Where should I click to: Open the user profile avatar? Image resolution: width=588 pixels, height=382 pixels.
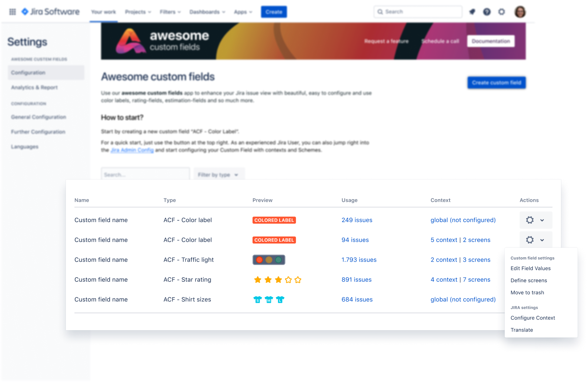click(x=520, y=12)
